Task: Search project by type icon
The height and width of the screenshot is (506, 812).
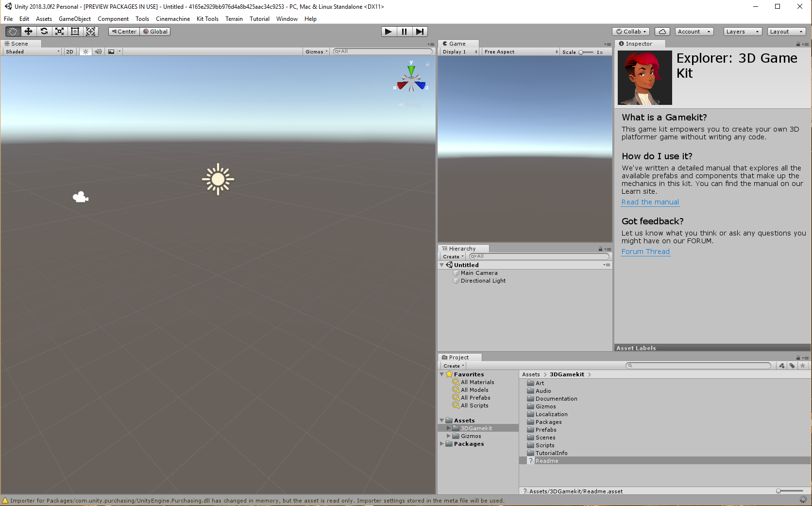Action: coord(782,366)
